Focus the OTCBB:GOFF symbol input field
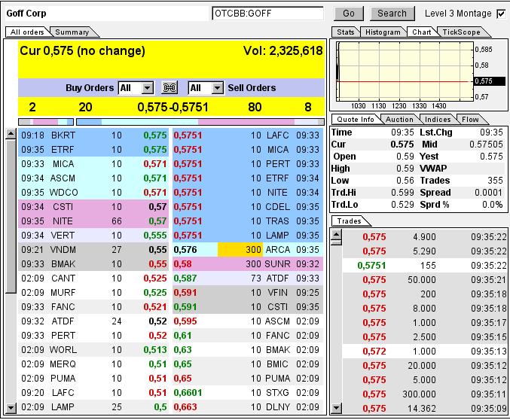The height and width of the screenshot is (420, 510). (x=267, y=14)
